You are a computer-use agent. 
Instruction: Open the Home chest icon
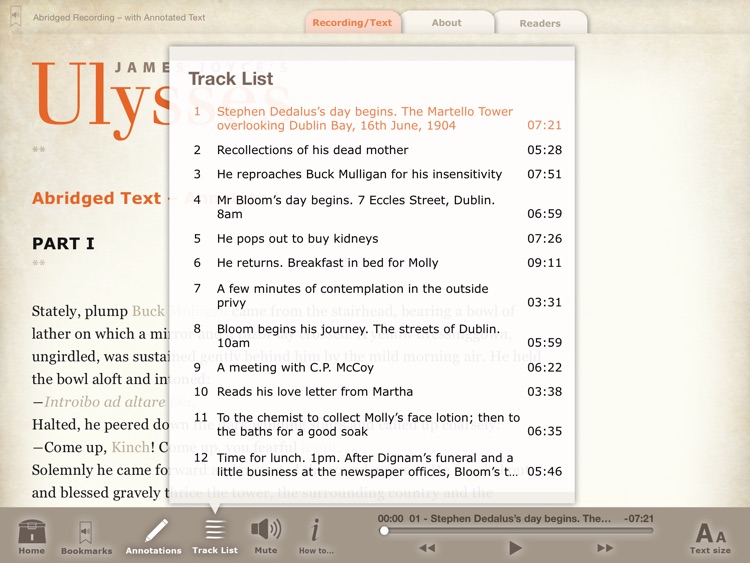pos(32,537)
